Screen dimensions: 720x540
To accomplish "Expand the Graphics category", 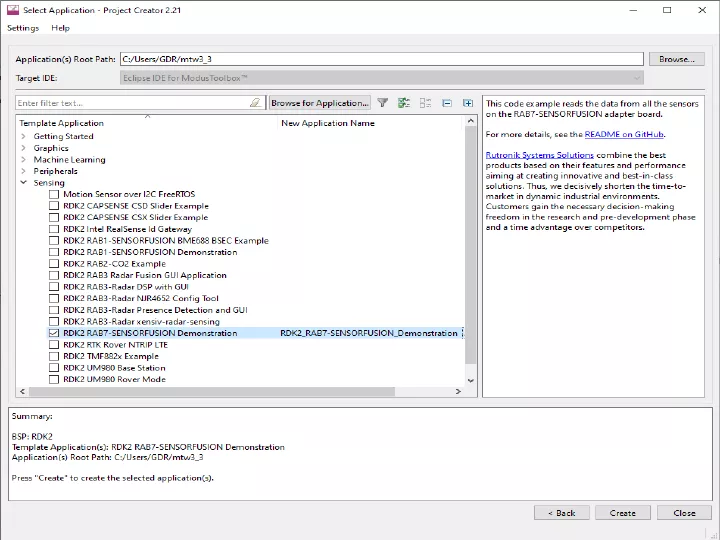I will [23, 148].
